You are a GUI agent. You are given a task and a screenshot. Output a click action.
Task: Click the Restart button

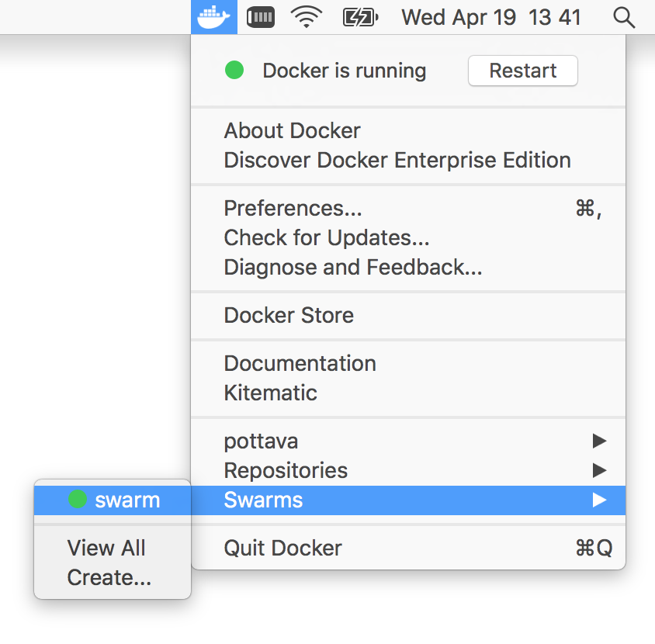pos(523,71)
